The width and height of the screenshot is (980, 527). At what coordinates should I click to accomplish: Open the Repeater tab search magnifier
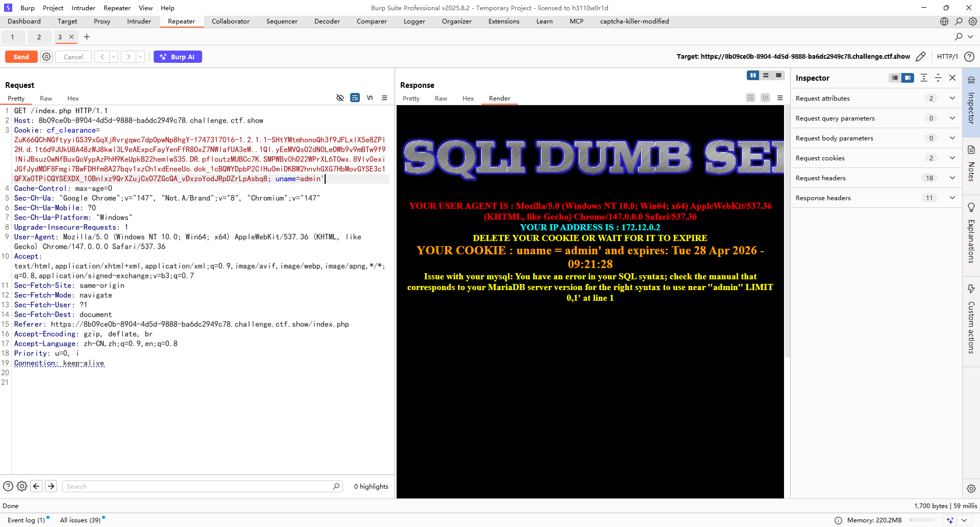(959, 37)
